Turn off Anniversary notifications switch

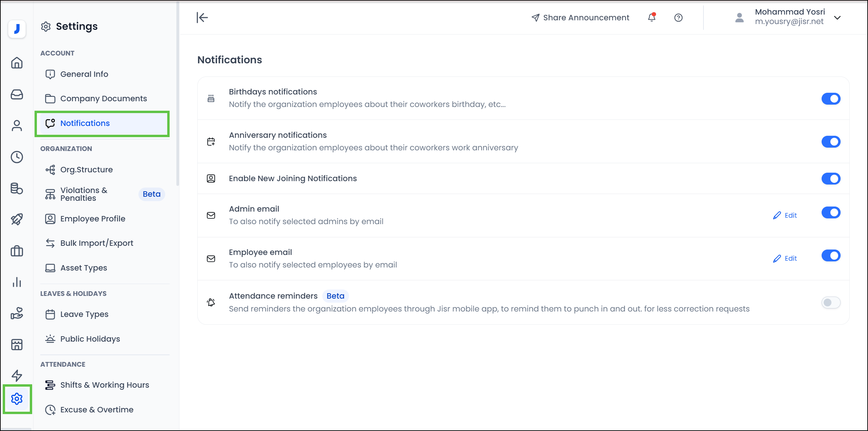(831, 142)
